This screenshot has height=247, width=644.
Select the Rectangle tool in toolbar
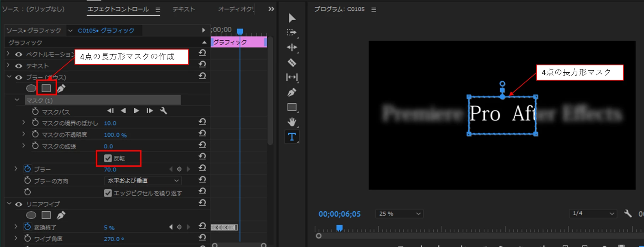[292, 107]
